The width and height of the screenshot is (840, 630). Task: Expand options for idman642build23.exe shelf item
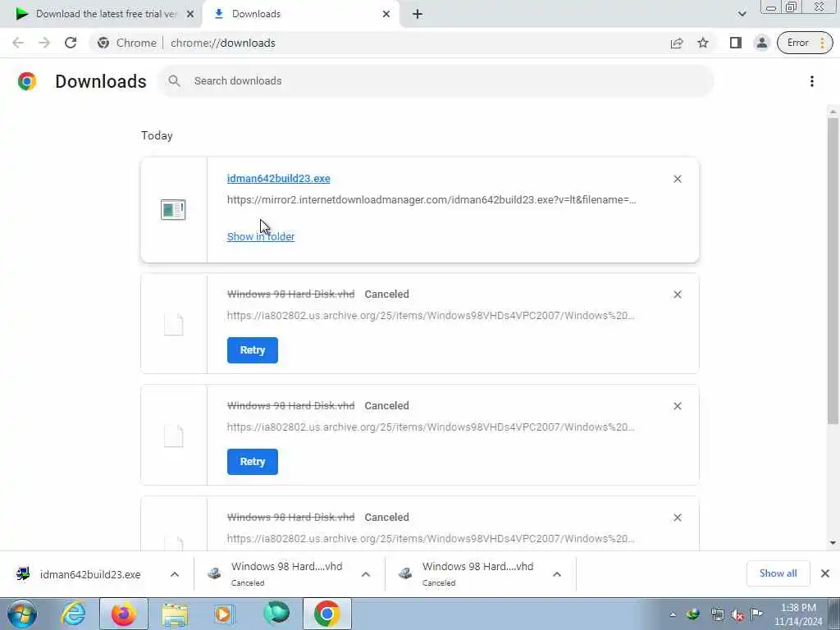click(175, 574)
